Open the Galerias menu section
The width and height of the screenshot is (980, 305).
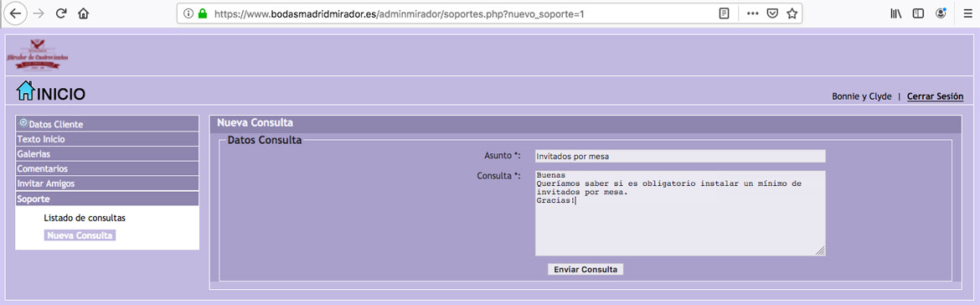point(107,153)
